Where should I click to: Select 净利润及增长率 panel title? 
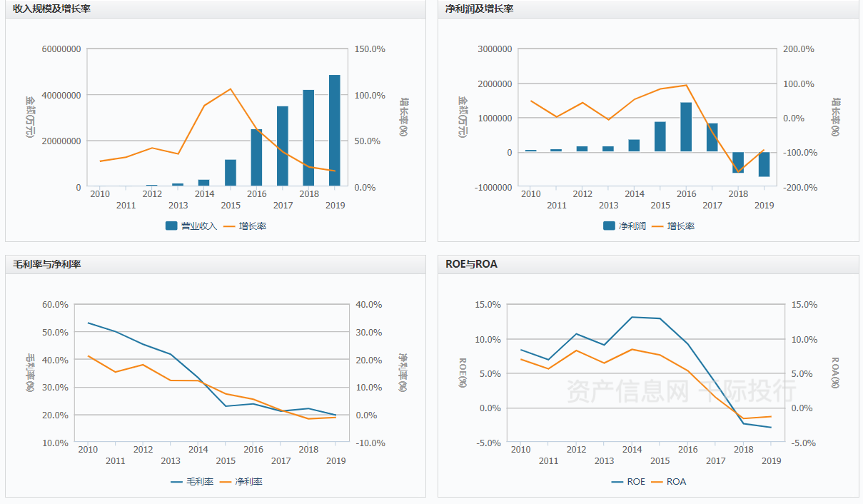(479, 9)
